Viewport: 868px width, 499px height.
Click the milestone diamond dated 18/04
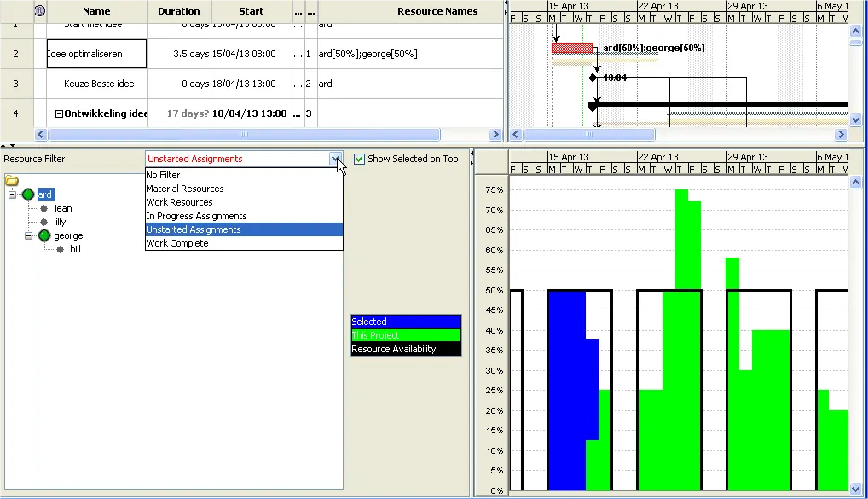[x=593, y=78]
